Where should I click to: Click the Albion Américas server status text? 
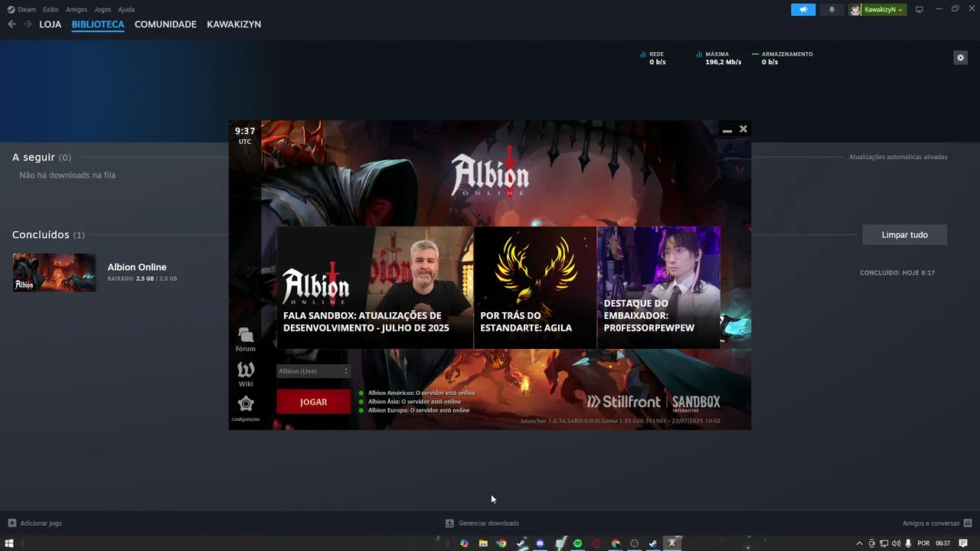[421, 393]
